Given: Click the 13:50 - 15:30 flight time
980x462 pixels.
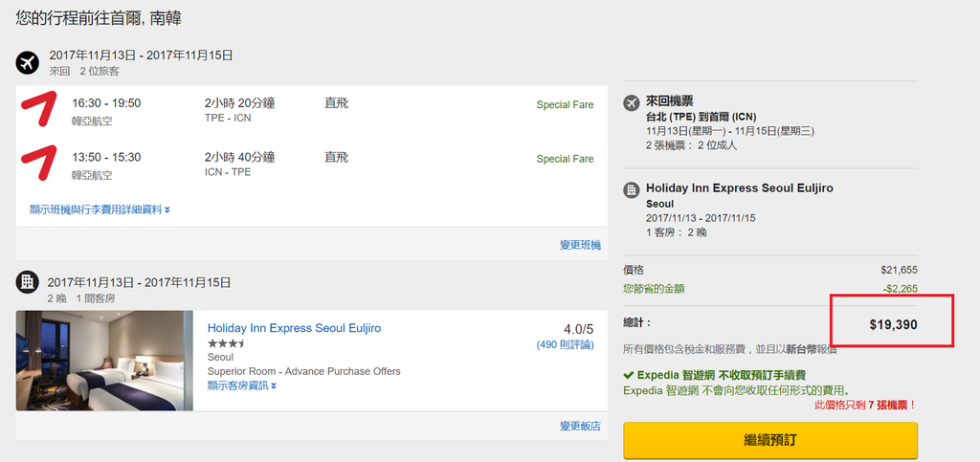Looking at the screenshot, I should [106, 157].
